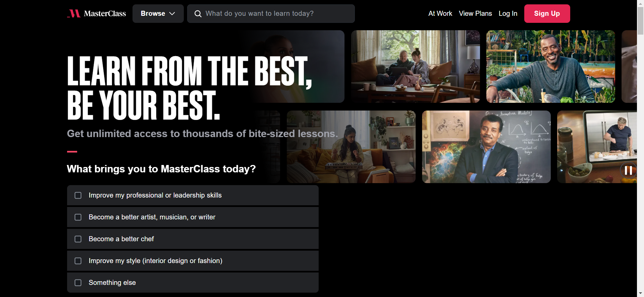This screenshot has height=297, width=644.
Task: Open the gardener in garden thumbnail
Action: click(551, 67)
